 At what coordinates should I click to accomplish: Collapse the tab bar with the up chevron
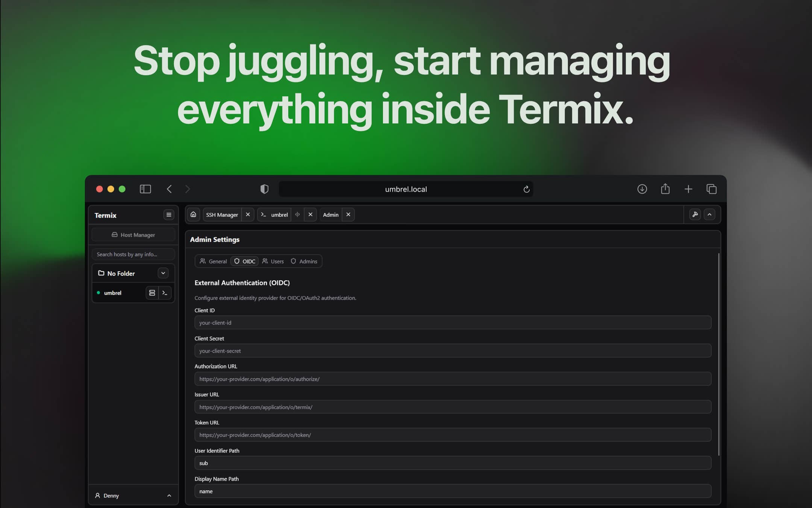click(x=709, y=214)
